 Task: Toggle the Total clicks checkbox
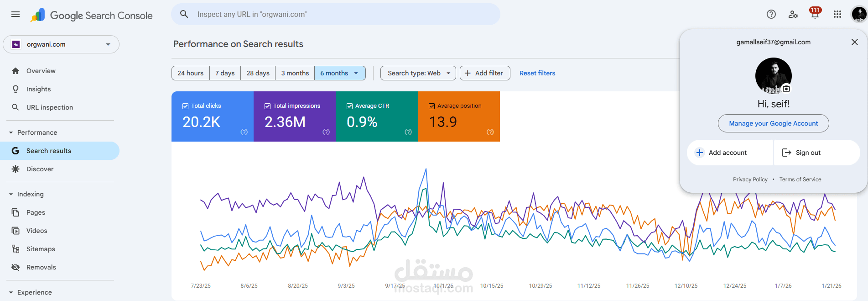pyautogui.click(x=186, y=106)
